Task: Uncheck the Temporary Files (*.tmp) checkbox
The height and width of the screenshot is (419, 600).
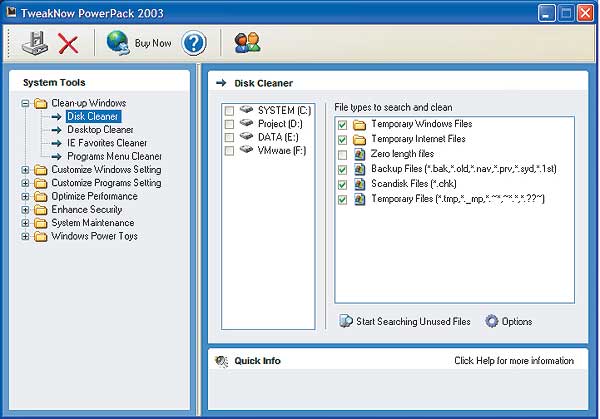Action: (342, 200)
